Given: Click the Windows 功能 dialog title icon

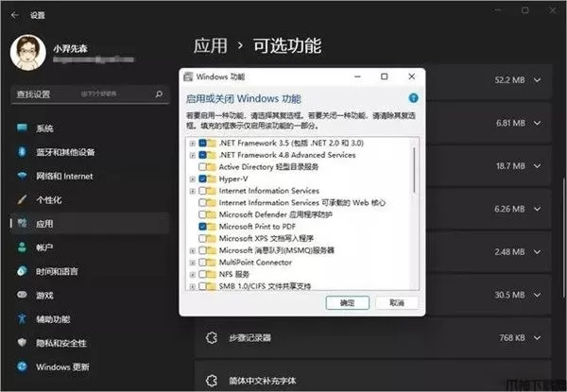Looking at the screenshot, I should click(x=188, y=77).
